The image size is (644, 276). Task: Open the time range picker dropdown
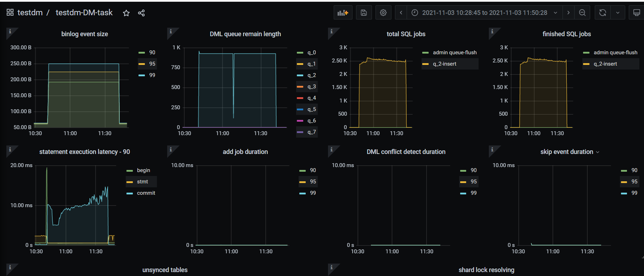point(481,13)
